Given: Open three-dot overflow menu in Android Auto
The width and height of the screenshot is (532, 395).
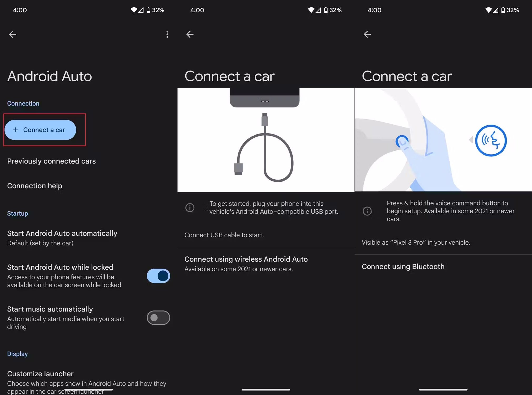Looking at the screenshot, I should click(167, 34).
